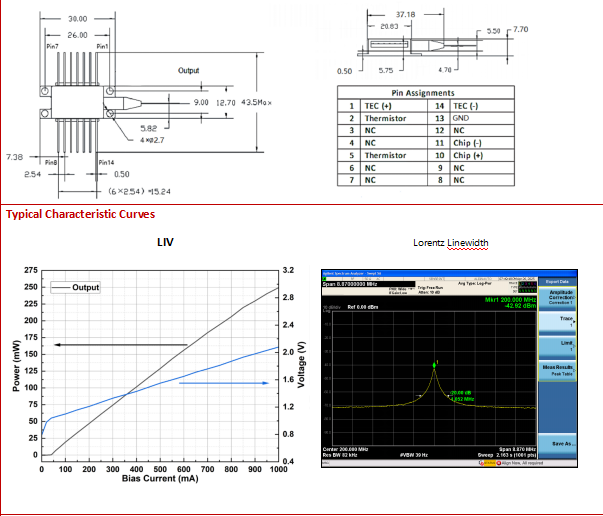Viewport: 603px width, 516px height.
Task: Click the Export Data header in analyzer
Action: 557,281
